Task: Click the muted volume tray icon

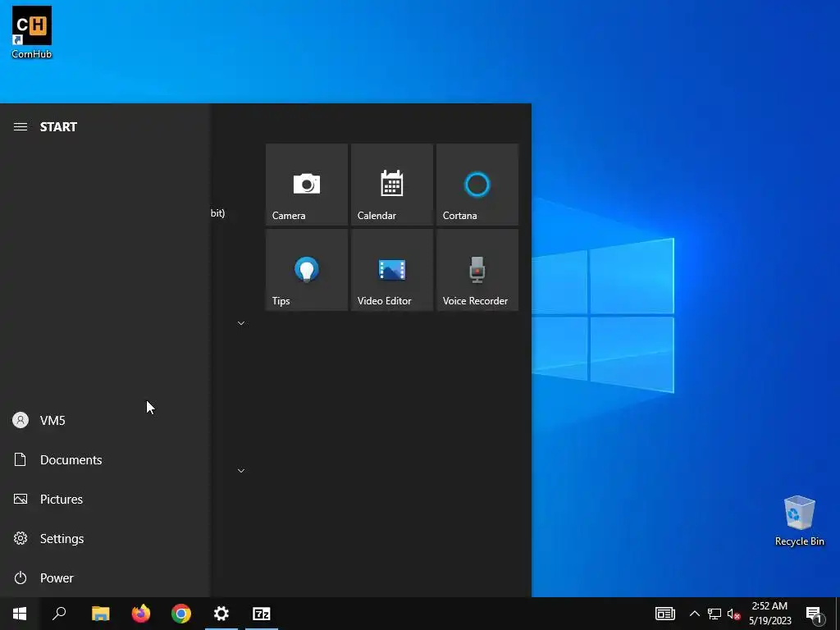Action: [x=733, y=614]
